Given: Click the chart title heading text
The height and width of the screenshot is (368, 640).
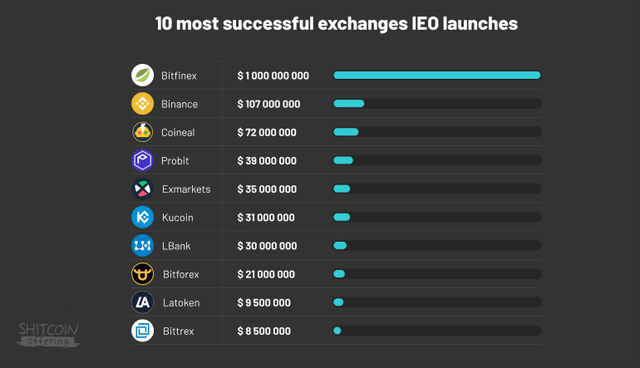Looking at the screenshot, I should pos(336,24).
